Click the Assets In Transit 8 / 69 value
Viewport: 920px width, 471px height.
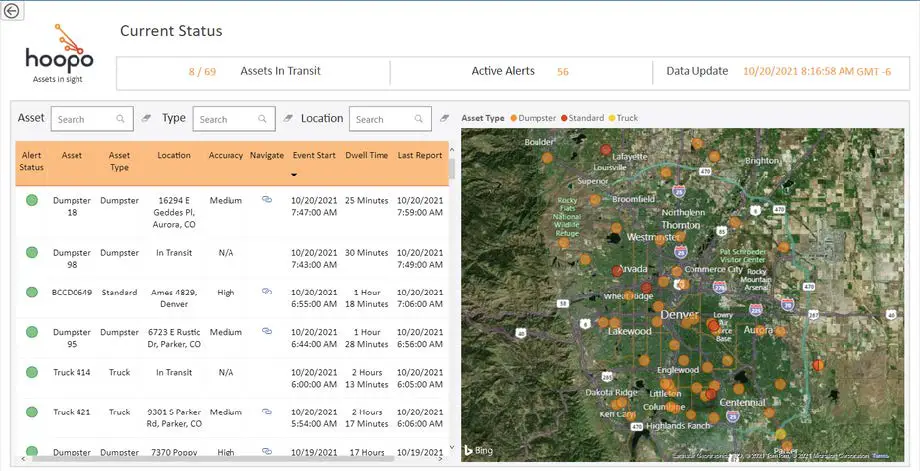[x=202, y=72]
